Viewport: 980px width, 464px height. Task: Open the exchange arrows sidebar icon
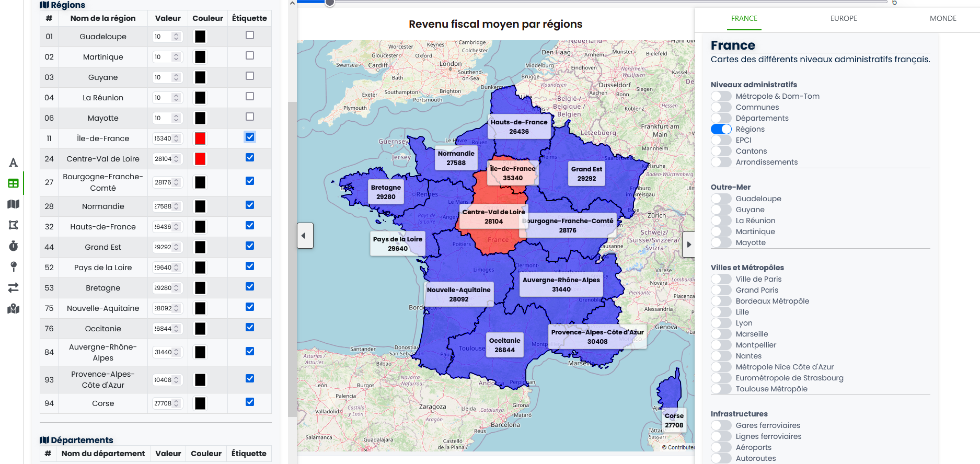click(x=14, y=287)
